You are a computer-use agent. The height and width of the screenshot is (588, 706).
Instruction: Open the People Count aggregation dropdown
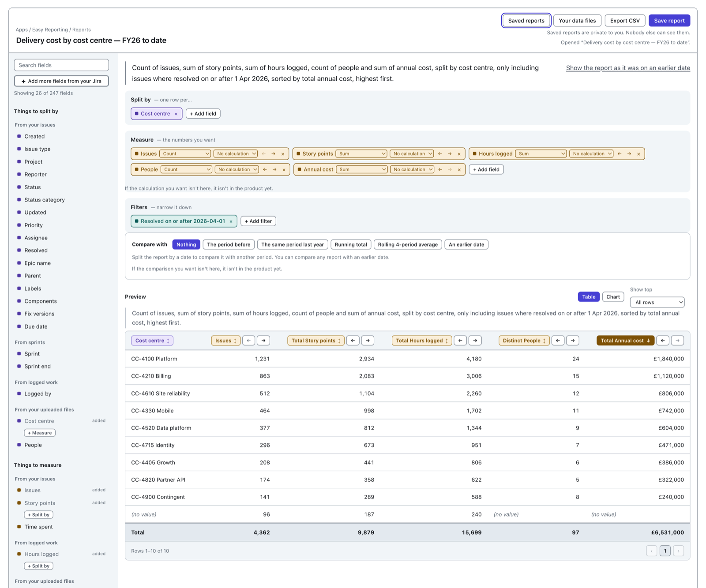[x=186, y=169]
